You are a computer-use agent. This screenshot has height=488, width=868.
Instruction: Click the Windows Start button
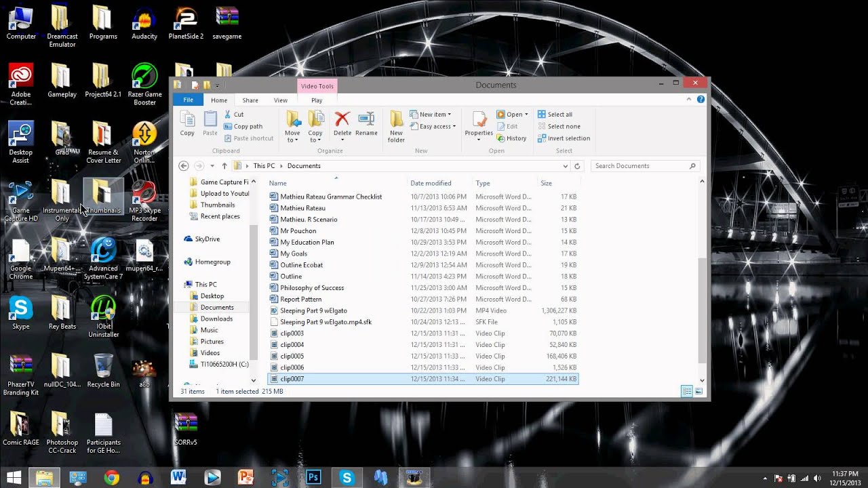point(14,477)
